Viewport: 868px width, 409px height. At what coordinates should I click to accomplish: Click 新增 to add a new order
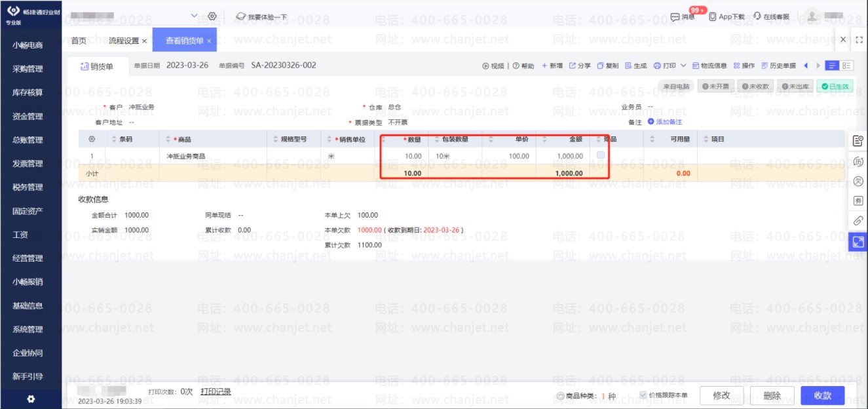tap(552, 66)
